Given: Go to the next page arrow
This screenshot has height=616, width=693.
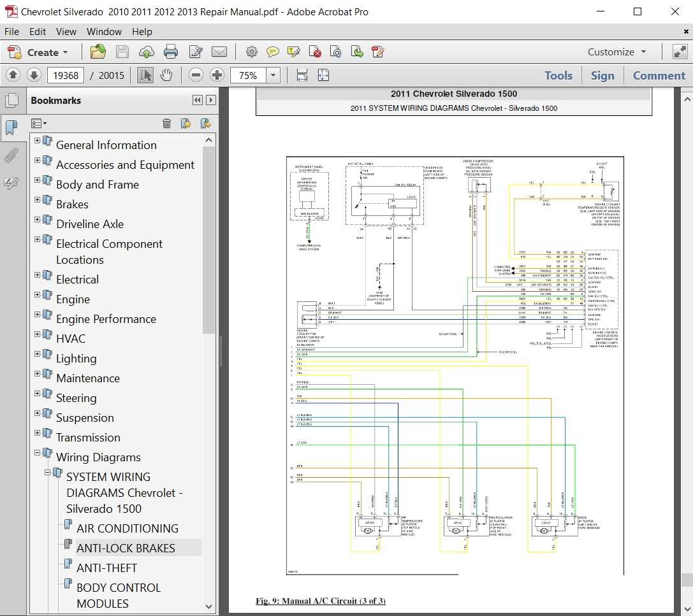Looking at the screenshot, I should (34, 75).
